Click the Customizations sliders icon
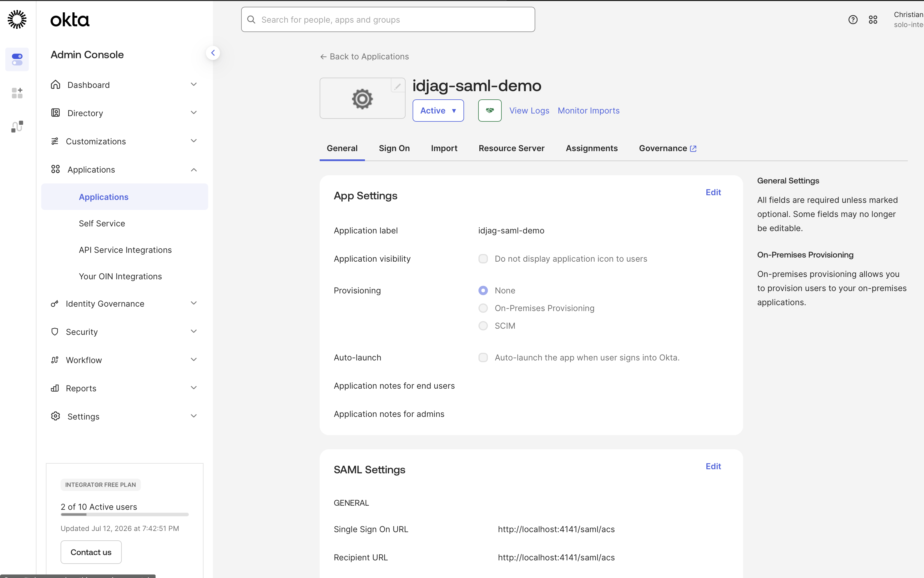This screenshot has height=578, width=924. click(x=55, y=141)
